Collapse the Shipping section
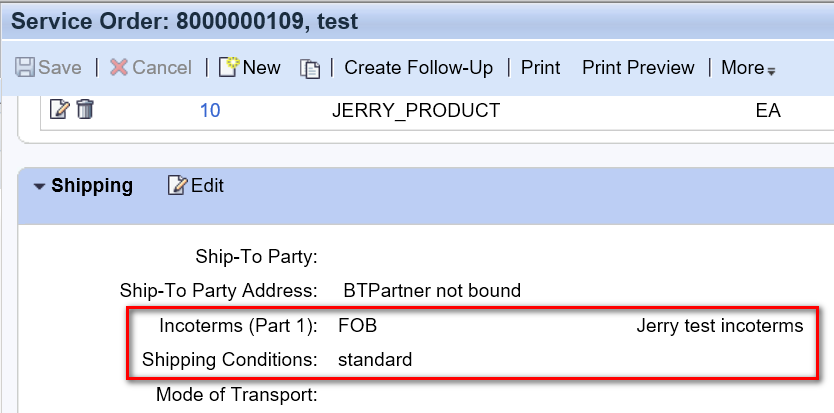The image size is (834, 413). [39, 186]
